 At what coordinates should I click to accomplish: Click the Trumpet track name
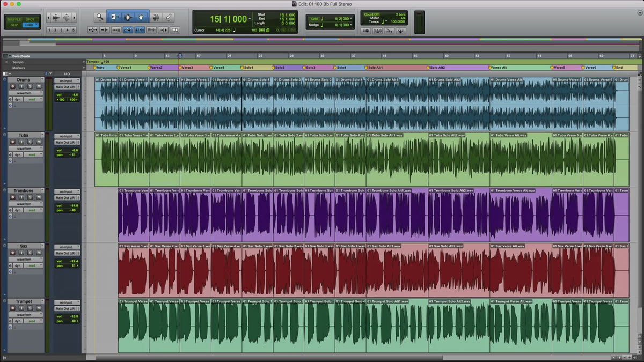(24, 301)
